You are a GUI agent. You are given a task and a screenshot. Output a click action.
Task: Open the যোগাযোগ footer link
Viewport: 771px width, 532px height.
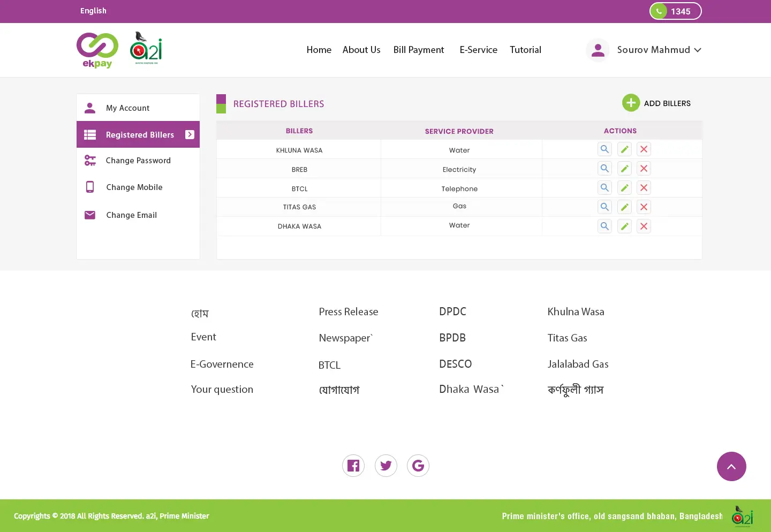pos(339,390)
